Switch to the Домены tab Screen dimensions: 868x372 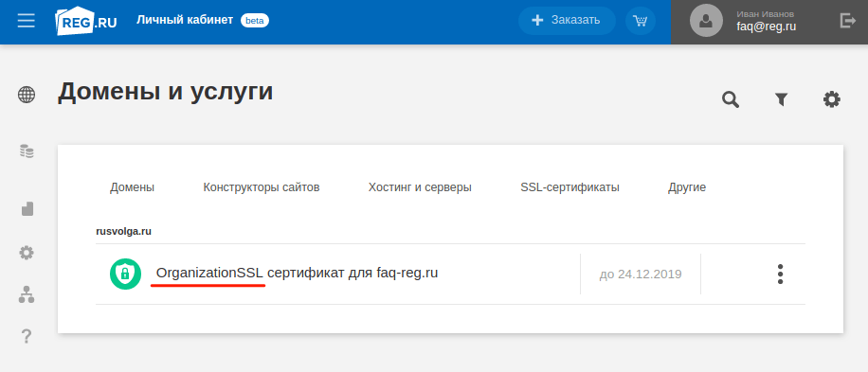click(x=133, y=187)
